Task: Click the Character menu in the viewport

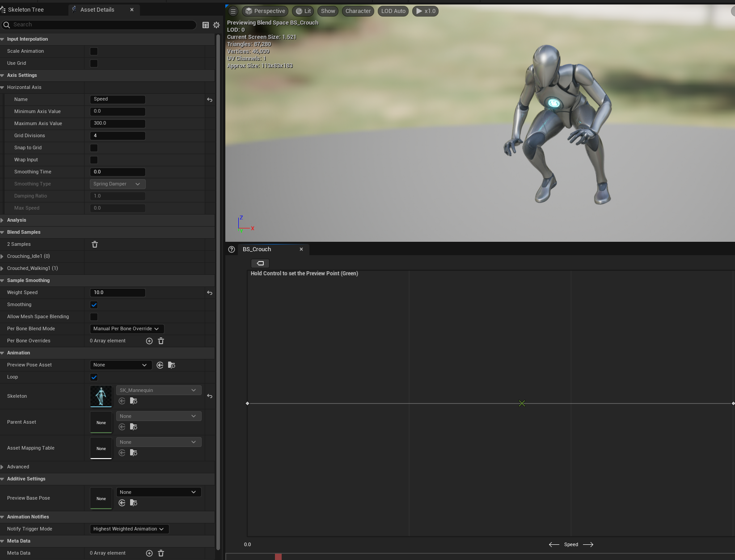Action: point(357,11)
